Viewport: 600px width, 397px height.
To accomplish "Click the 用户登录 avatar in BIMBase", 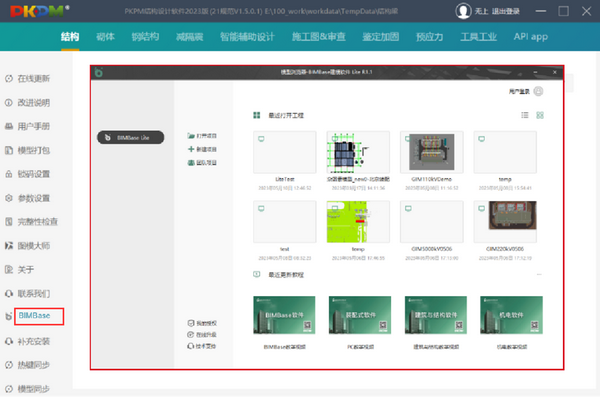I will pos(538,91).
